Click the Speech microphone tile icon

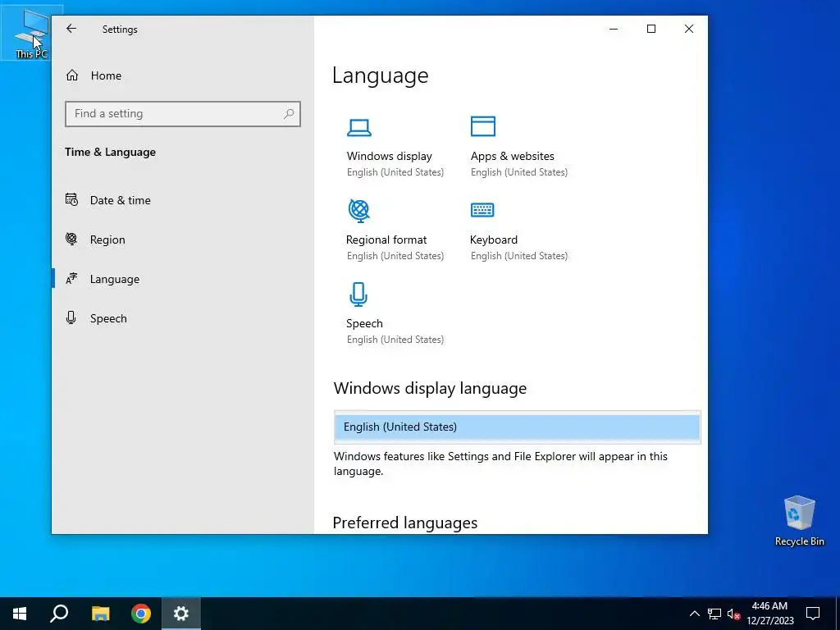coord(358,294)
